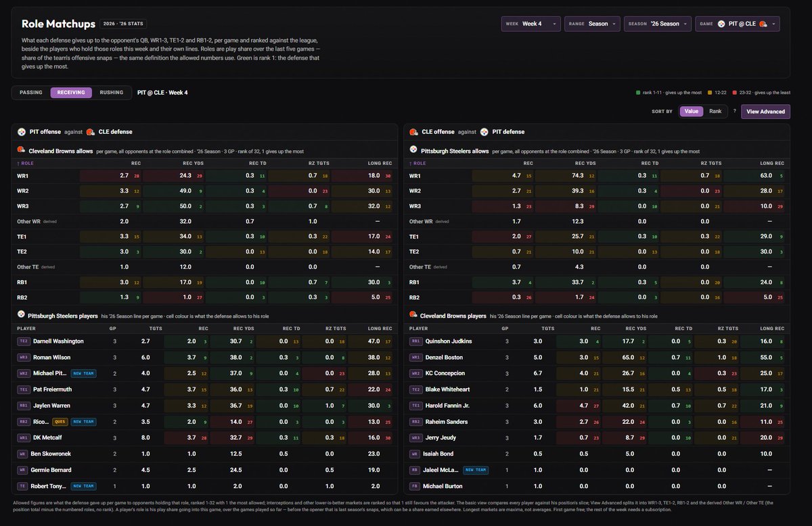Click the Browns logo next to CLE defense
Viewport: 812px width, 526px height.
coord(90,132)
